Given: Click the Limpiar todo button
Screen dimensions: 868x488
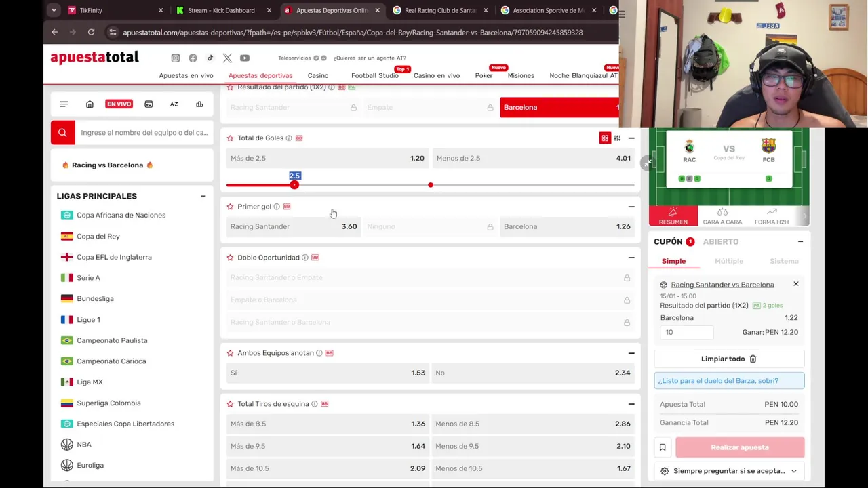Looking at the screenshot, I should coord(729,359).
